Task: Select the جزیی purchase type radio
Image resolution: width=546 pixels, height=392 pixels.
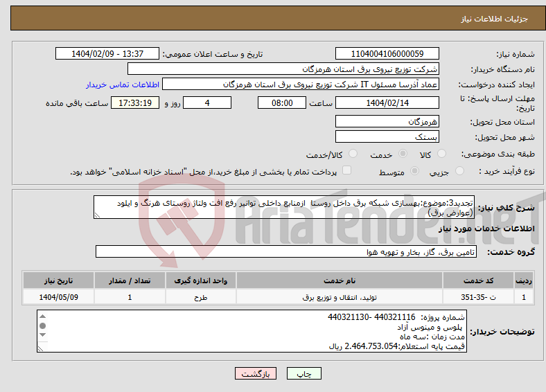Action: click(x=459, y=170)
